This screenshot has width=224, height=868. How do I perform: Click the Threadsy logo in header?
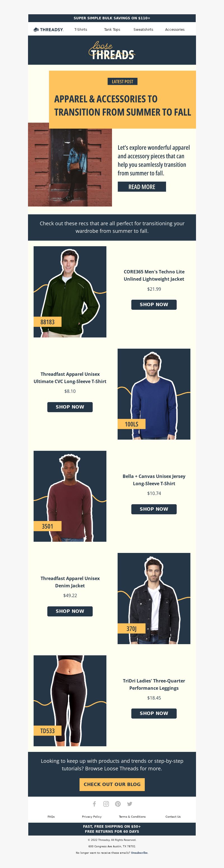click(48, 30)
